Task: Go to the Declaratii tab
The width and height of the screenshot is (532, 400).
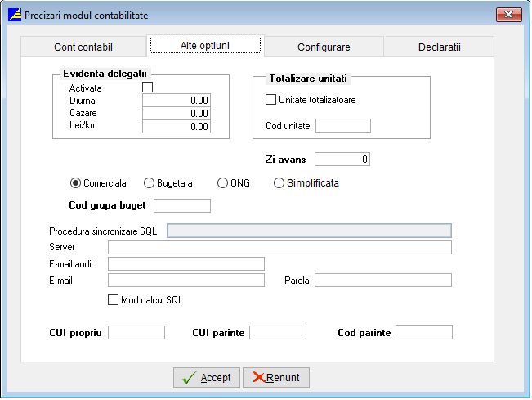Action: [x=439, y=47]
